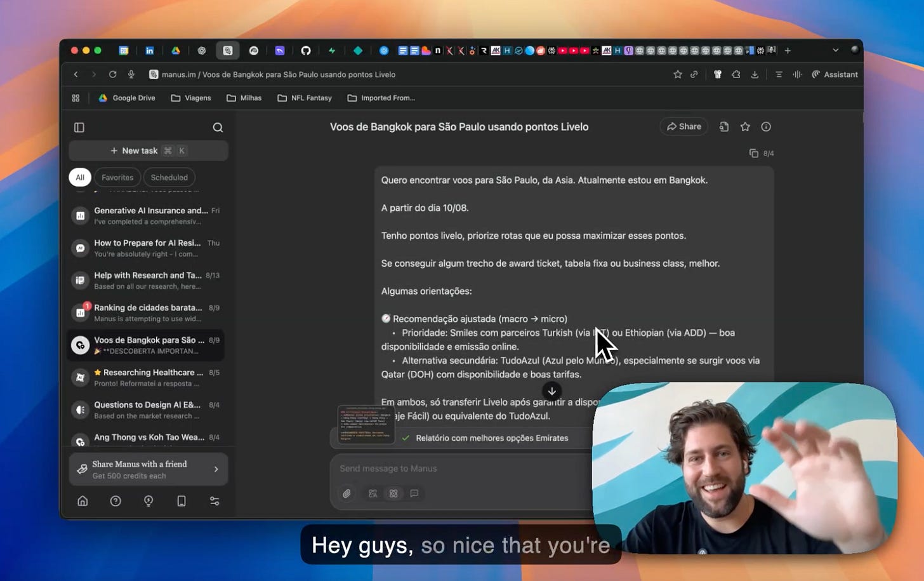Open the help question mark icon

115,501
